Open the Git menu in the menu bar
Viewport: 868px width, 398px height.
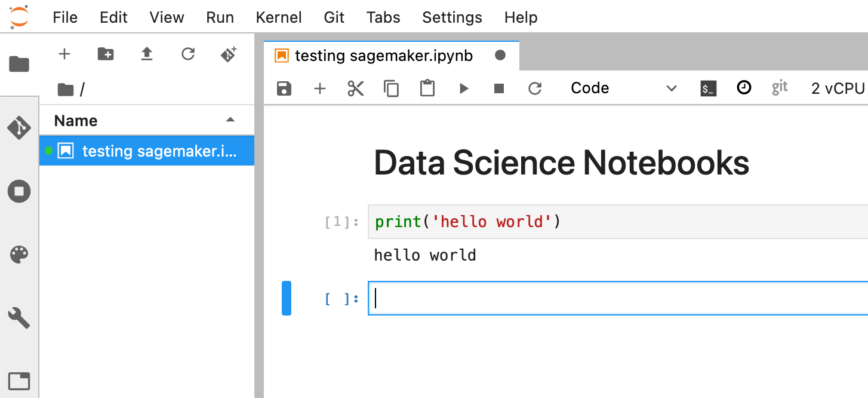click(x=334, y=17)
